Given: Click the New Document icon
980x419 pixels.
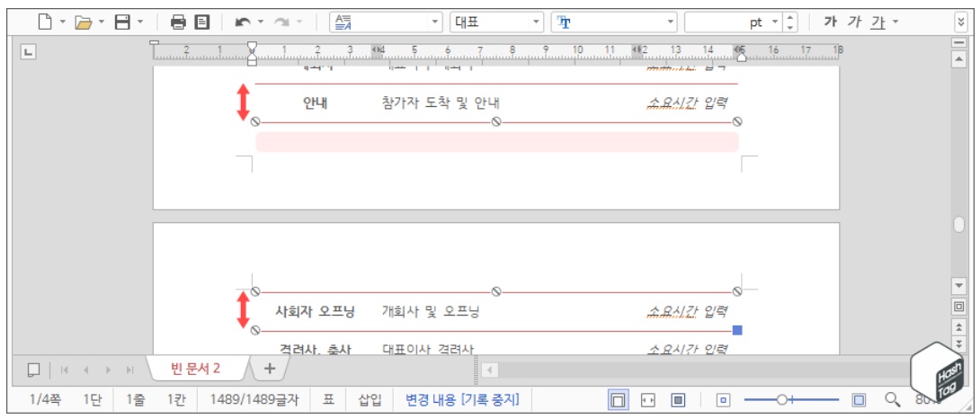Looking at the screenshot, I should 44,22.
